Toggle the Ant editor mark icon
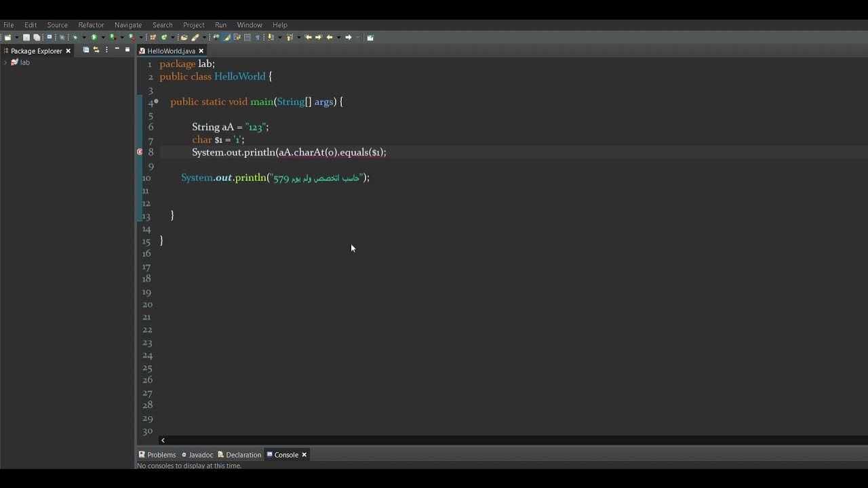Screen dimensions: 868x488 click(216, 37)
